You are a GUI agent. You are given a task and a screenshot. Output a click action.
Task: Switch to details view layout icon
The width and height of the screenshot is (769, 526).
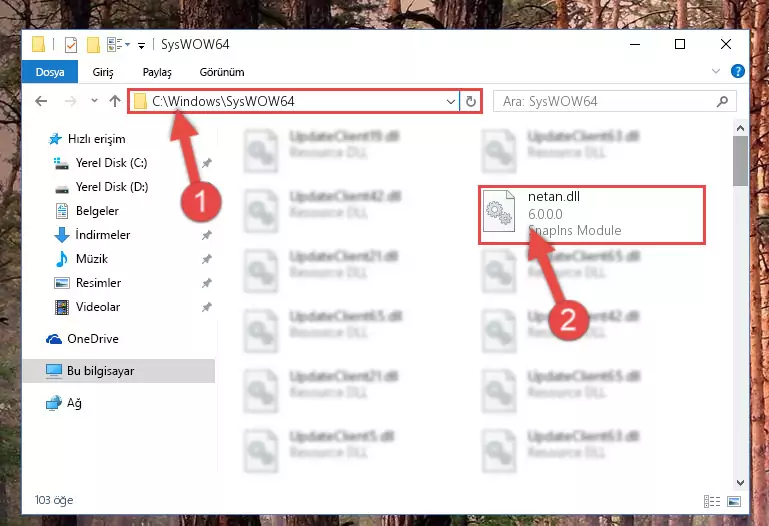pos(712,501)
